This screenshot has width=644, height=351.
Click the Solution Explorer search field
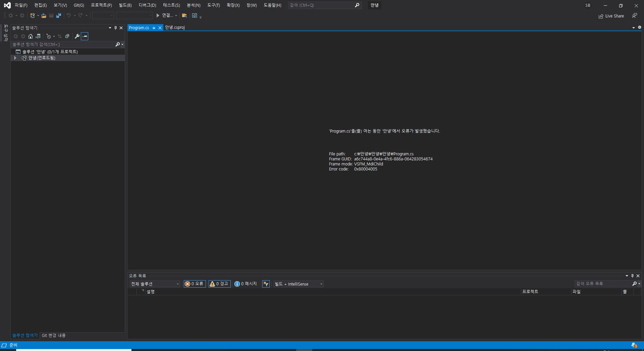[63, 44]
